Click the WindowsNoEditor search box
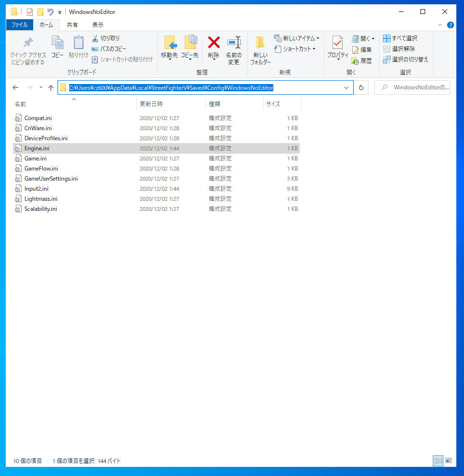The image size is (464, 476). [412, 87]
